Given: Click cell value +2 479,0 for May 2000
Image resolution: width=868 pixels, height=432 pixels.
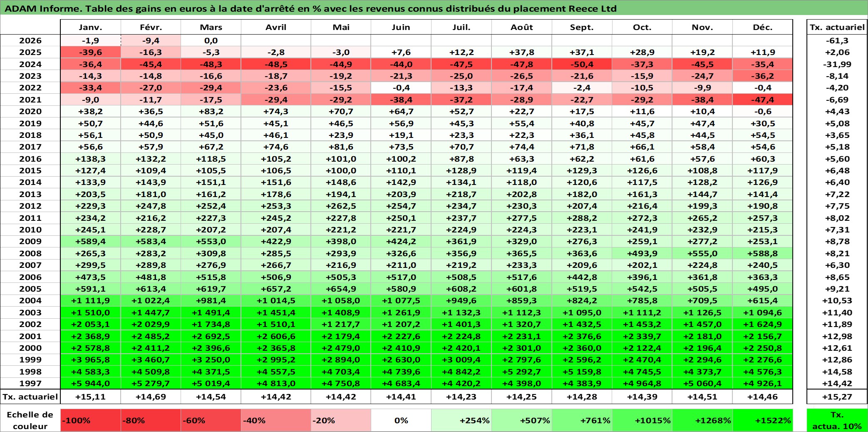Looking at the screenshot, I should coord(341,348).
